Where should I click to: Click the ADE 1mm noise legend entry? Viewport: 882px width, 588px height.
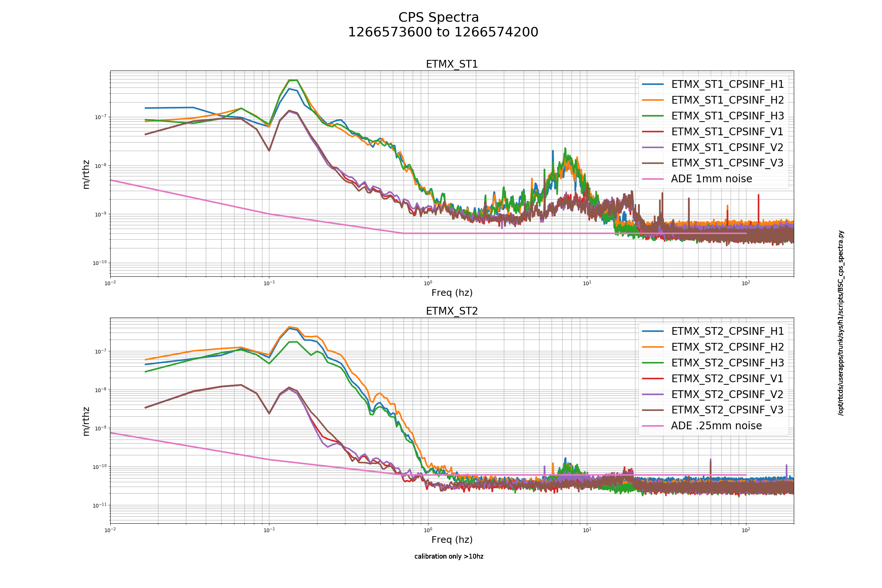(x=697, y=179)
